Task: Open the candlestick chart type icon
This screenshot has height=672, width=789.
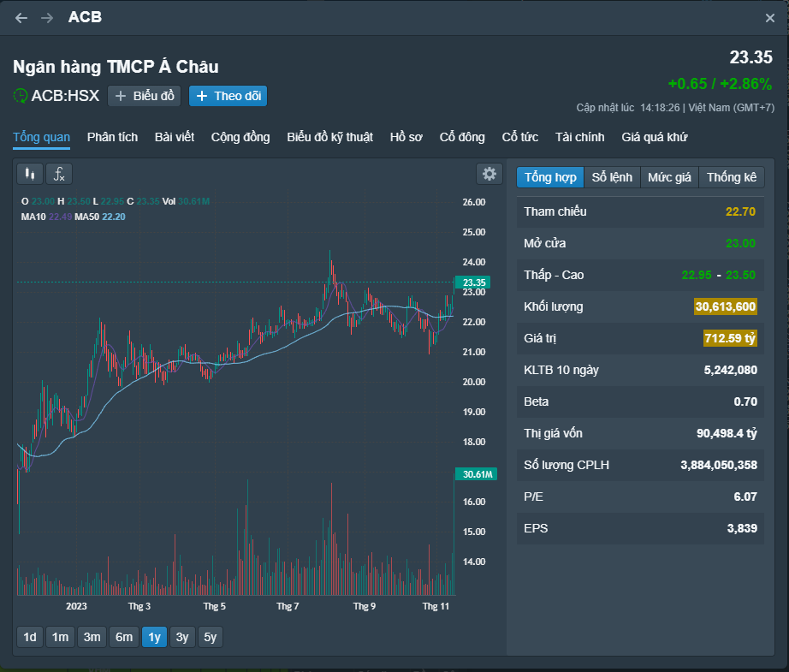Action: tap(30, 174)
